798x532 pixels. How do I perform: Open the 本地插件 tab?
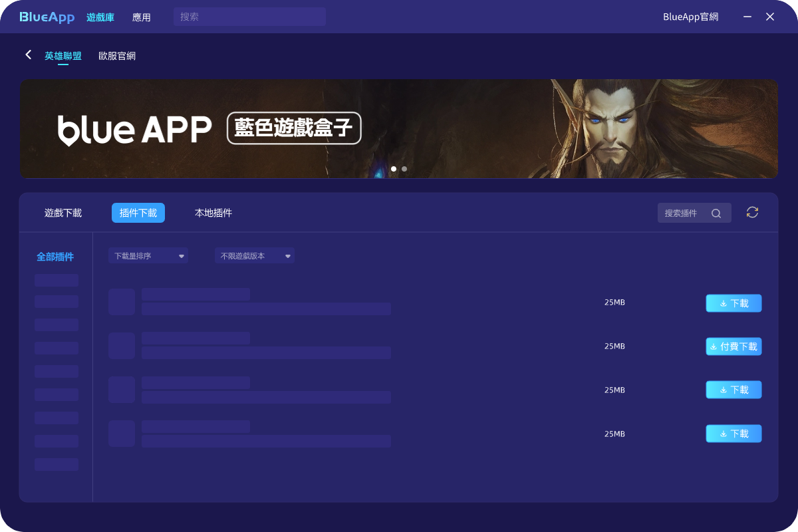[213, 213]
